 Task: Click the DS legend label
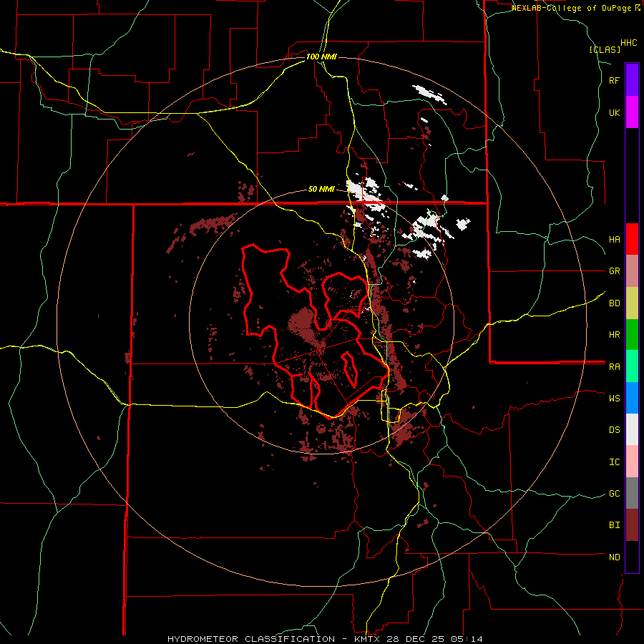[614, 430]
